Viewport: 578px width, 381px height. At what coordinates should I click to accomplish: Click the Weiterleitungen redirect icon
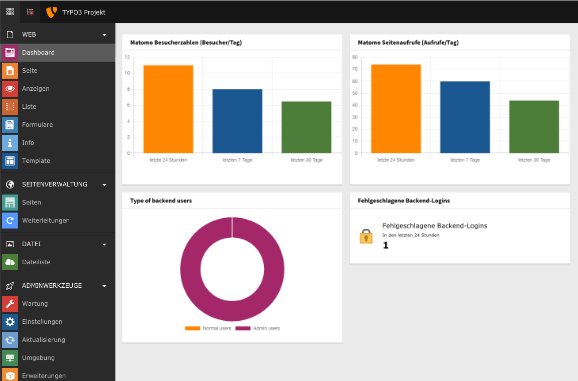pos(10,221)
